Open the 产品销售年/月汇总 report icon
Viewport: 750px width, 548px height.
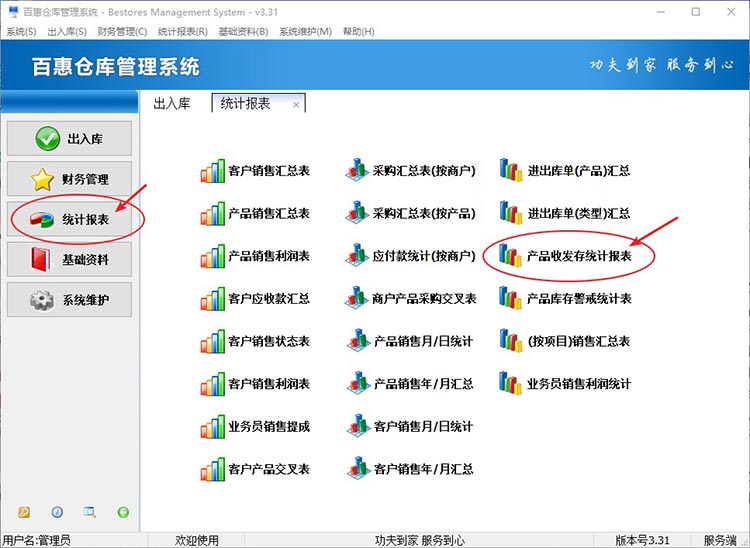tap(358, 383)
